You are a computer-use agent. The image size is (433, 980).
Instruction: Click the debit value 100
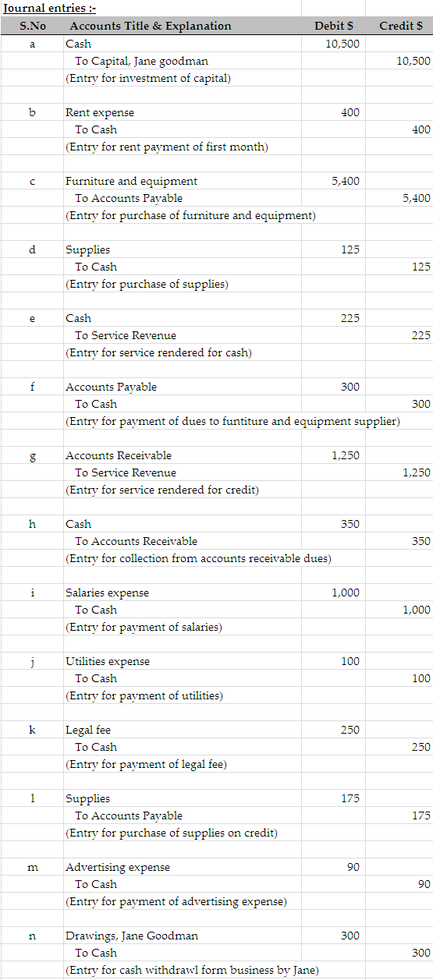350,661
